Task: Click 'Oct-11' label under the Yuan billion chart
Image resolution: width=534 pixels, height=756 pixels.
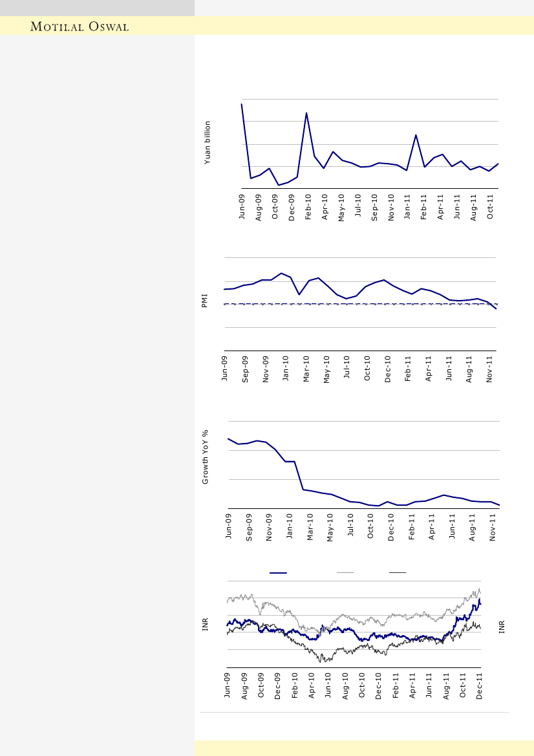Action: click(491, 207)
